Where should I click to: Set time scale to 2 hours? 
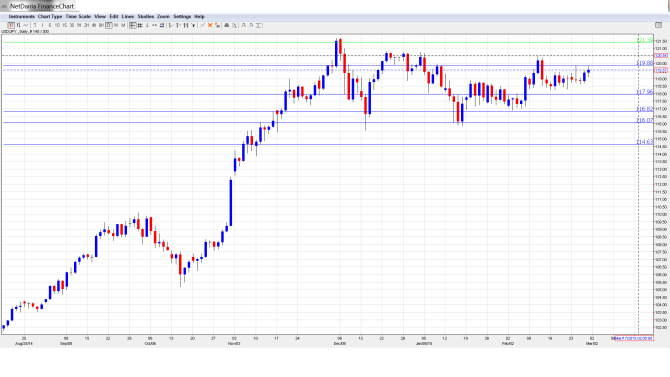point(86,25)
